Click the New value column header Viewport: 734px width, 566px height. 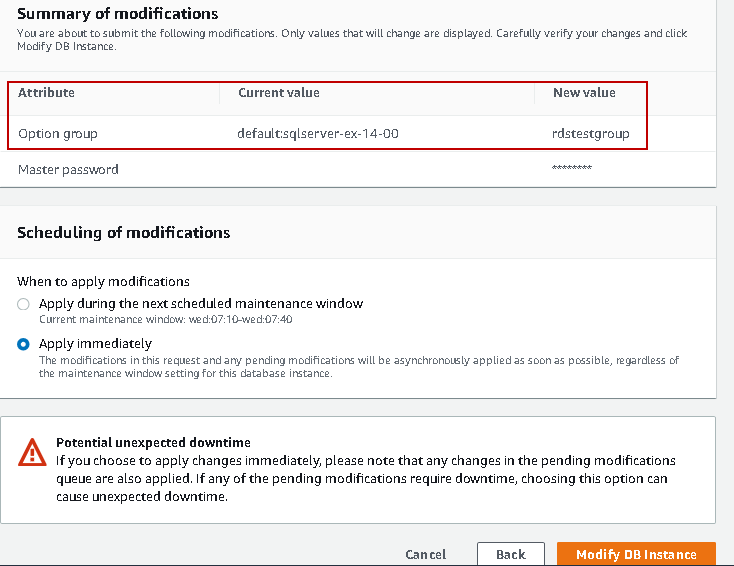click(x=584, y=93)
